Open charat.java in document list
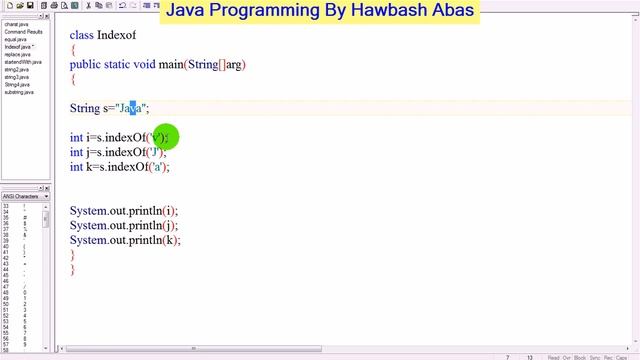 point(16,24)
